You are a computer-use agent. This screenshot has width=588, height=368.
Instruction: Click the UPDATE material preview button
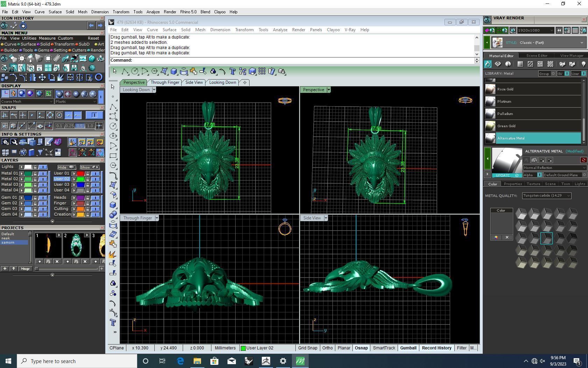point(506,175)
